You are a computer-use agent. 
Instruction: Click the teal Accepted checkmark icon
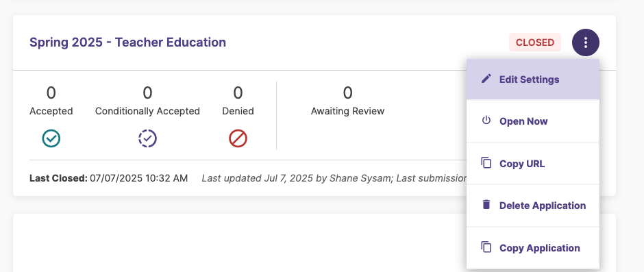point(51,138)
